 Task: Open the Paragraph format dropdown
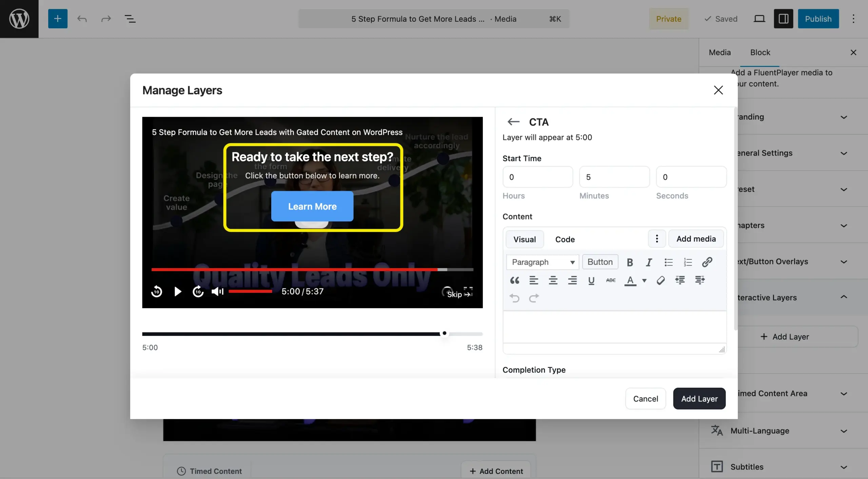click(x=542, y=262)
